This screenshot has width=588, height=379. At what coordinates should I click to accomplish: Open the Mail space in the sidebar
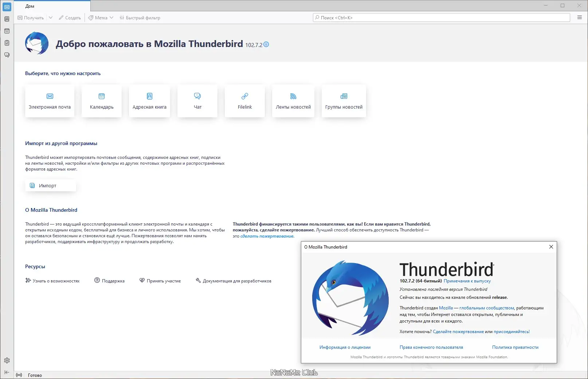pos(7,7)
